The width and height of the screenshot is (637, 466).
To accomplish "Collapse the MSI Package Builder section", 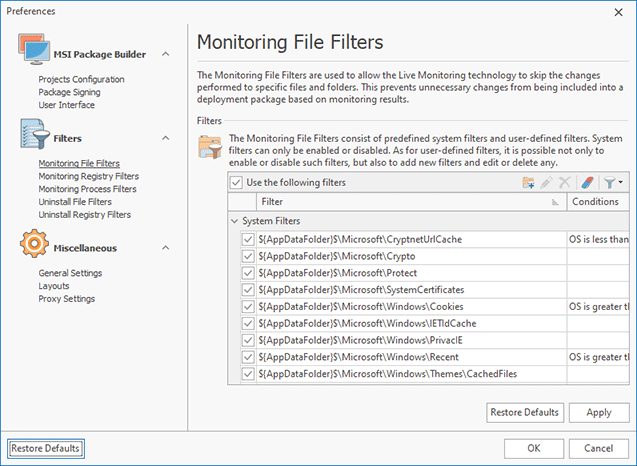I will click(x=166, y=54).
